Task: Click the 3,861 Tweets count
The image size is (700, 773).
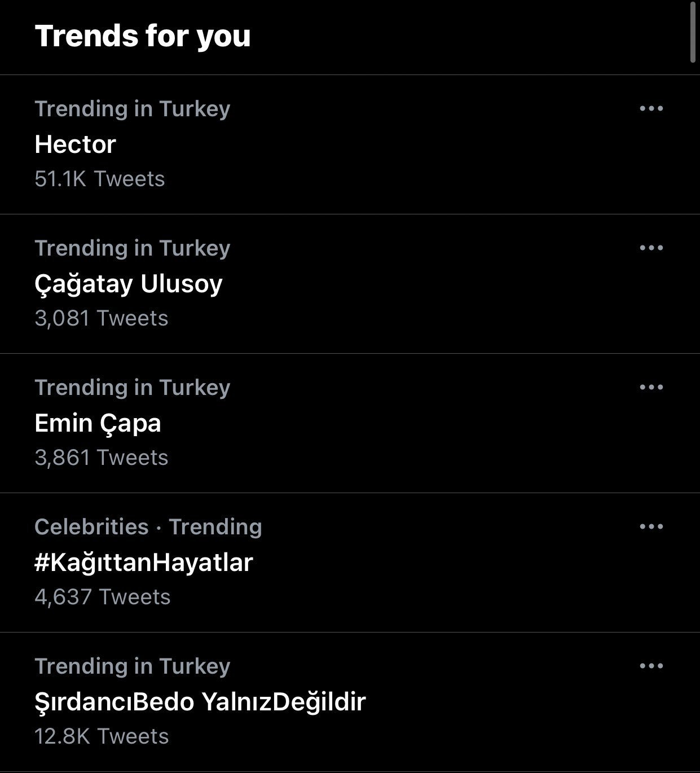Action: coord(102,458)
